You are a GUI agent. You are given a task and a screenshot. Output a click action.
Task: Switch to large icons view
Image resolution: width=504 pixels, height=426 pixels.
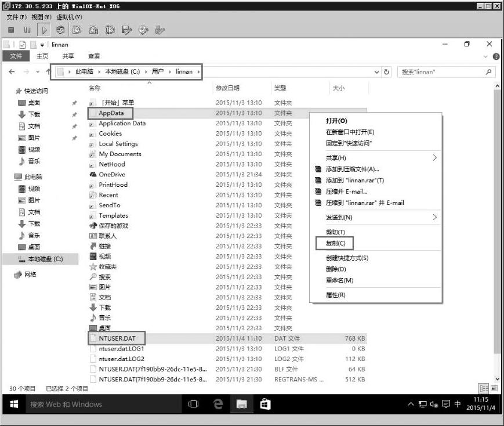[x=494, y=388]
